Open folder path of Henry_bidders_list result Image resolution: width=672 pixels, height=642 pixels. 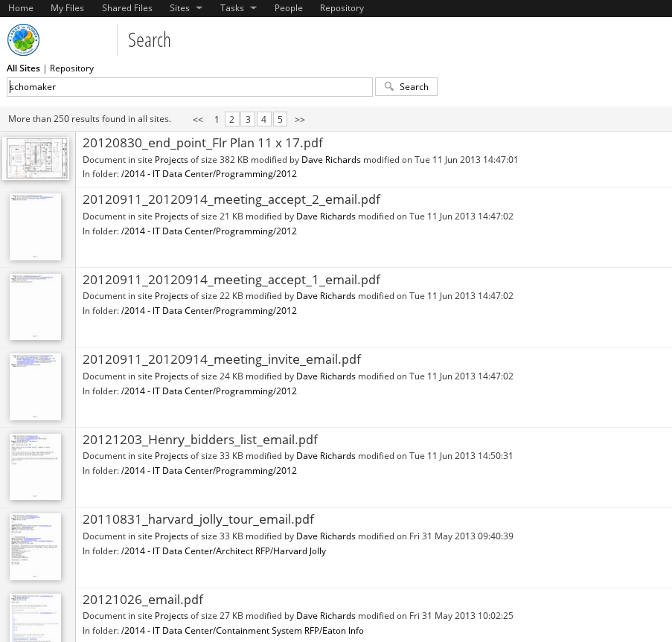coord(208,471)
